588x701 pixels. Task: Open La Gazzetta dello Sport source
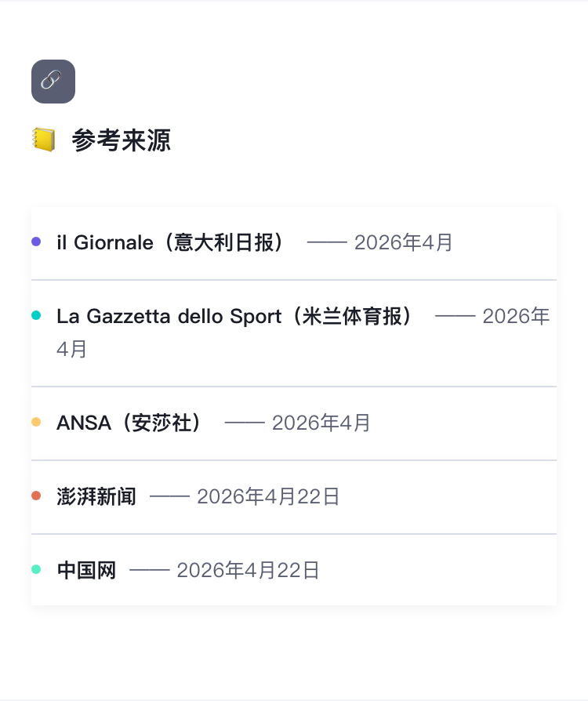(235, 317)
